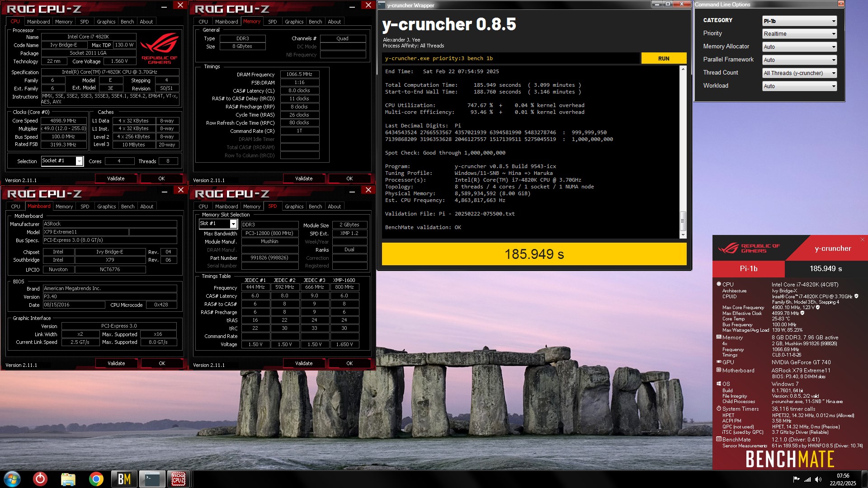Close the BenchMate result overlay panel
This screenshot has width=868, height=488.
(x=862, y=239)
